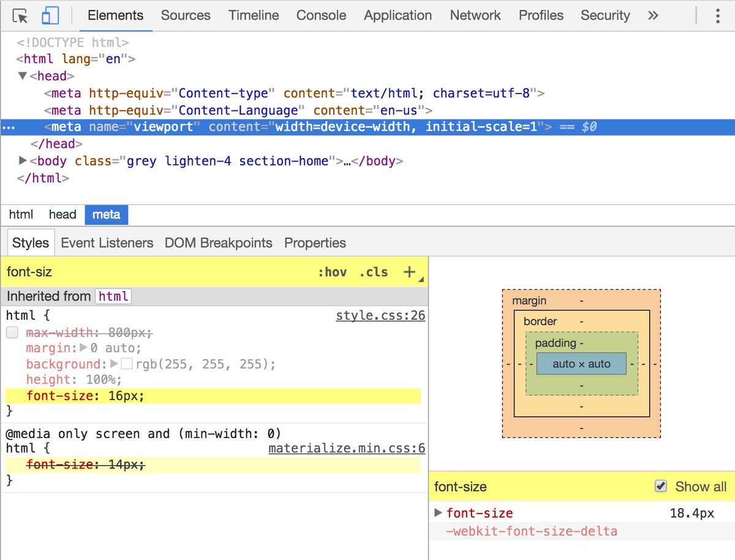Activate the inspect element picker icon
This screenshot has width=735, height=560.
click(20, 16)
